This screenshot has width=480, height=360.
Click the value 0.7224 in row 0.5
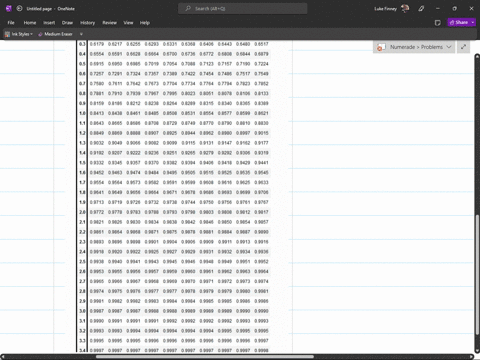tap(261, 64)
